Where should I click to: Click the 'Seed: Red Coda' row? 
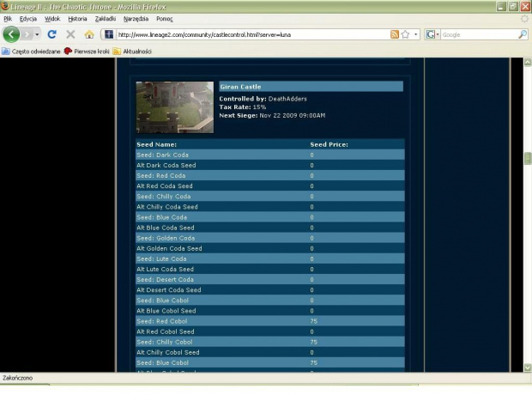tap(270, 175)
